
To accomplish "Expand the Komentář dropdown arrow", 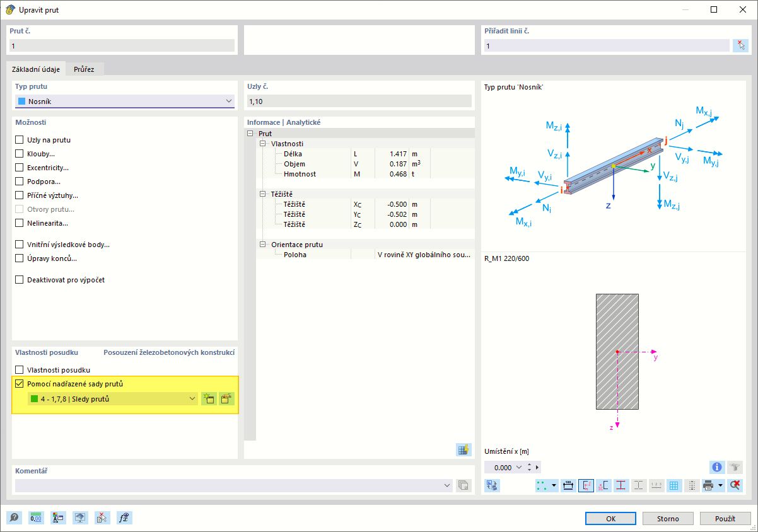I will click(447, 485).
